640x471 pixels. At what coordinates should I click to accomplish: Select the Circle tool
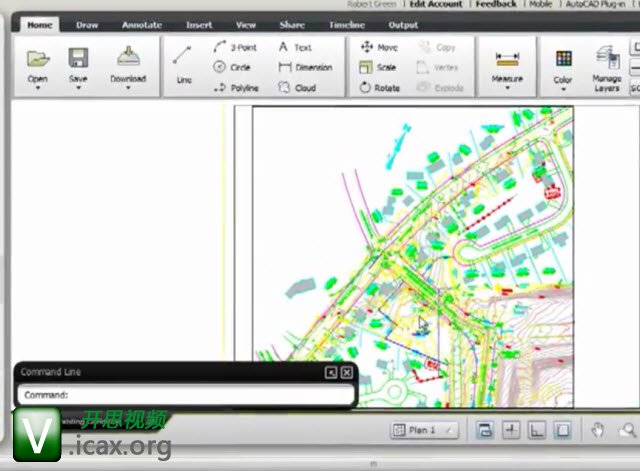click(x=231, y=67)
